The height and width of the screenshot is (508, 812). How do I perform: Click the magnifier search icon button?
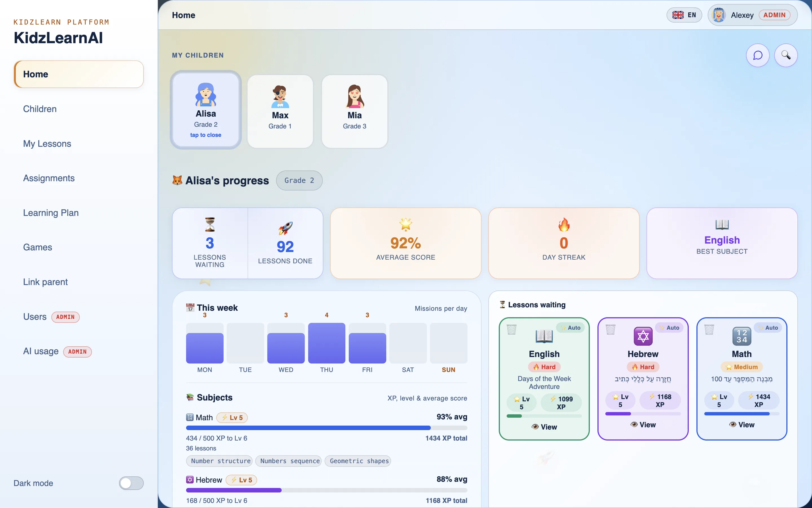(786, 55)
